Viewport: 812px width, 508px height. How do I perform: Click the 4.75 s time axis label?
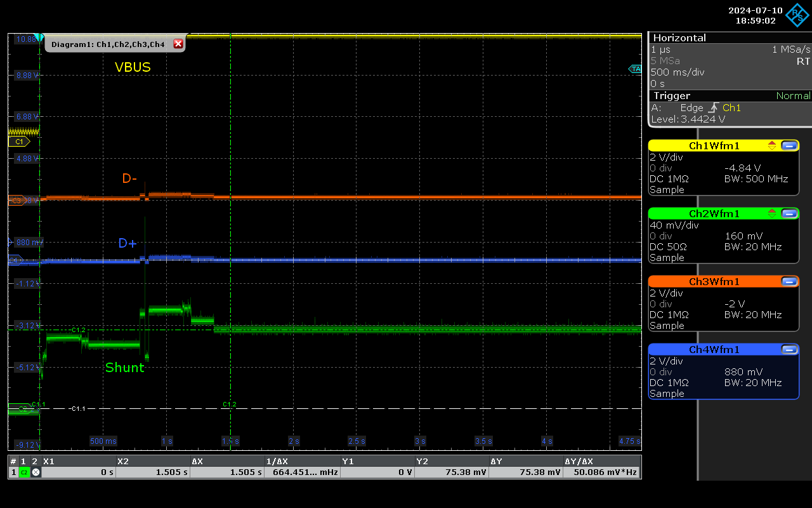pyautogui.click(x=630, y=441)
